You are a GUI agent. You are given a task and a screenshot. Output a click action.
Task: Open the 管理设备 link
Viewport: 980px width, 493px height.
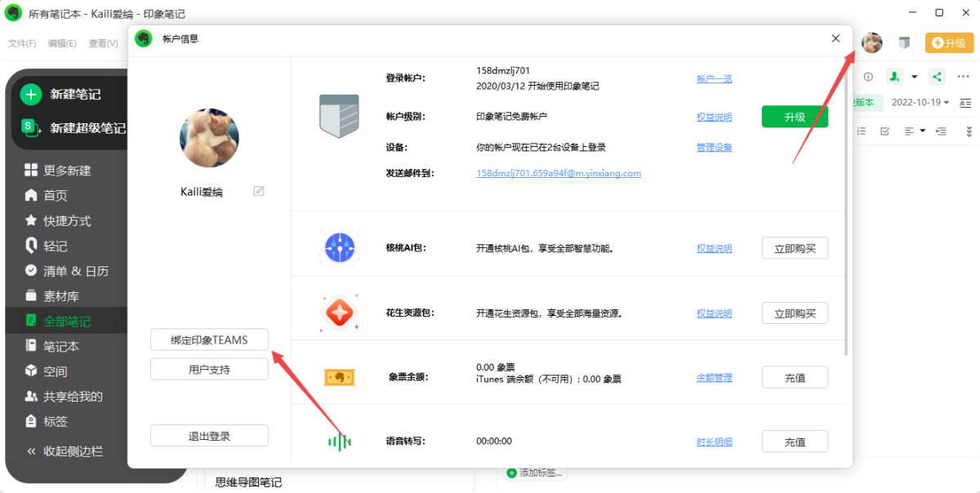pos(715,147)
